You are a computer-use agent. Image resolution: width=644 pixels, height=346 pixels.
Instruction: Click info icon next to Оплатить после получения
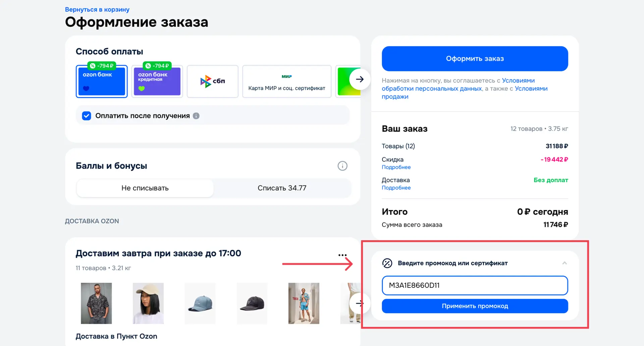[196, 116]
